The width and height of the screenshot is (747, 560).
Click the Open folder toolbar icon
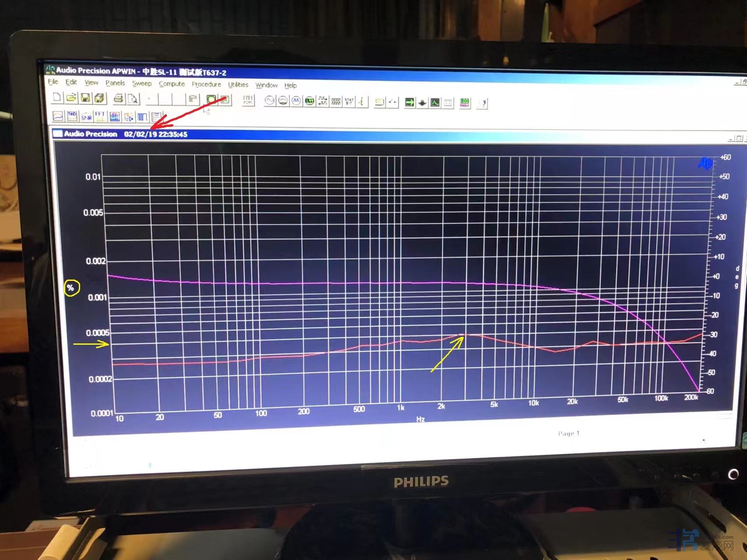pos(71,98)
